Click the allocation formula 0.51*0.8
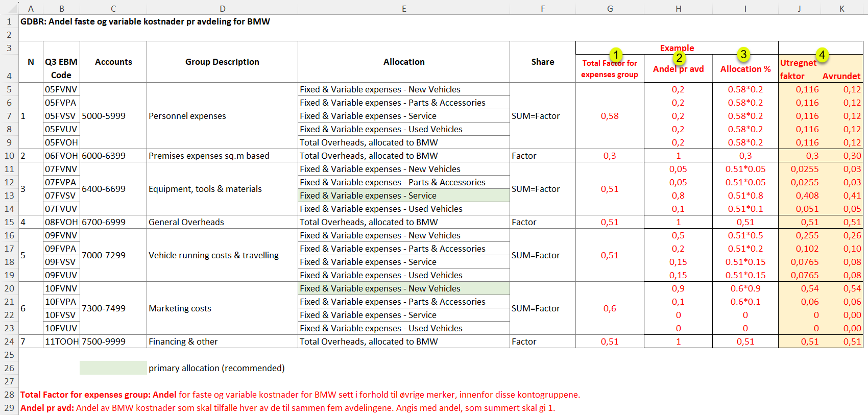The height and width of the screenshot is (415, 868). pyautogui.click(x=745, y=196)
